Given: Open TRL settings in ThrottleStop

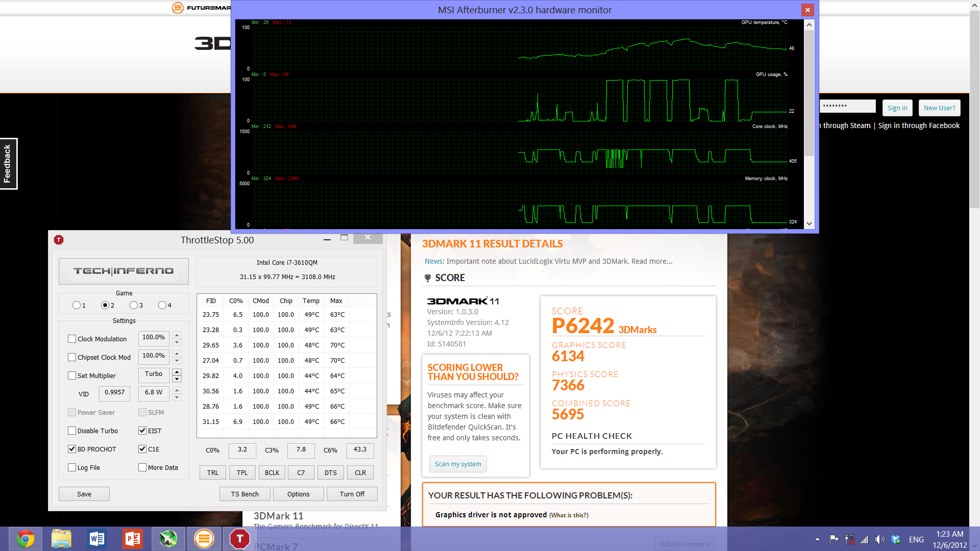Looking at the screenshot, I should [213, 473].
